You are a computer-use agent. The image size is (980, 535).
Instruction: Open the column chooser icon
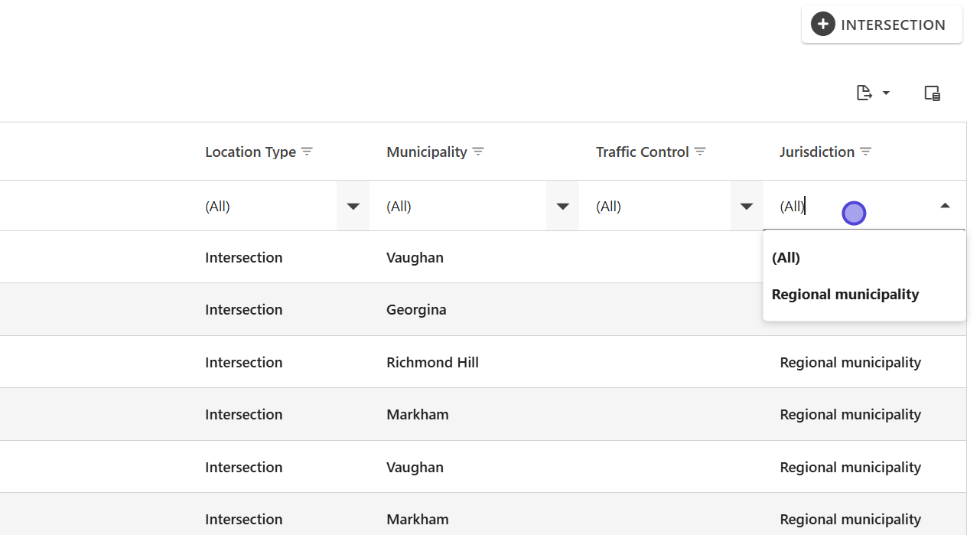[x=932, y=93]
